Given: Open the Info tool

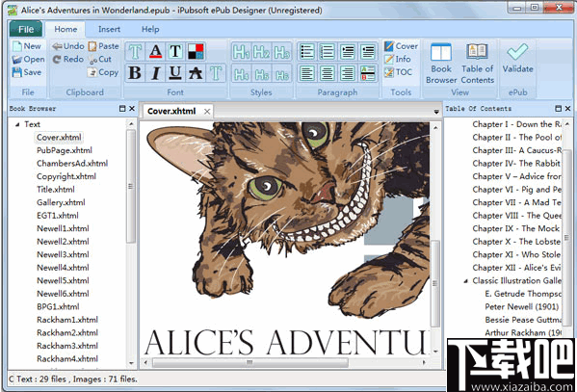Looking at the screenshot, I should click(x=398, y=59).
